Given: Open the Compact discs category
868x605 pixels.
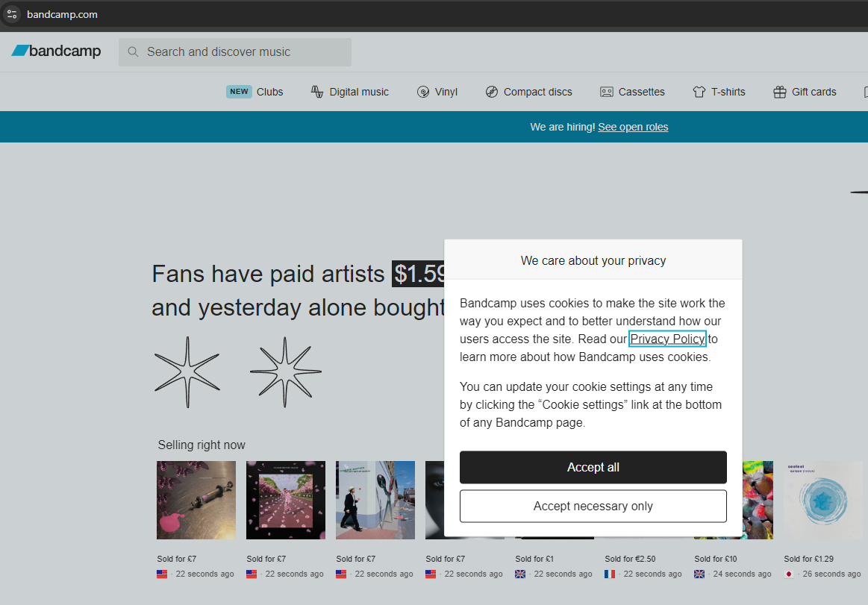Looking at the screenshot, I should (537, 92).
